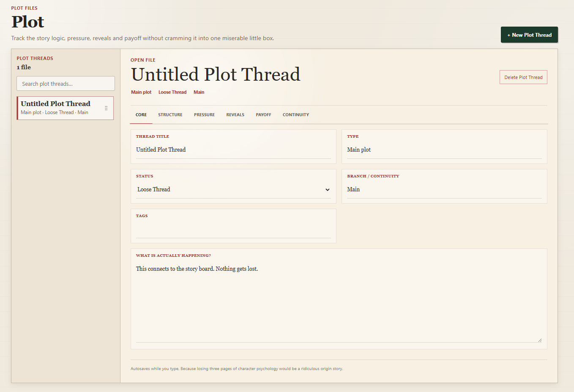The image size is (574, 392).
Task: Switch to the Structure tab
Action: point(170,115)
